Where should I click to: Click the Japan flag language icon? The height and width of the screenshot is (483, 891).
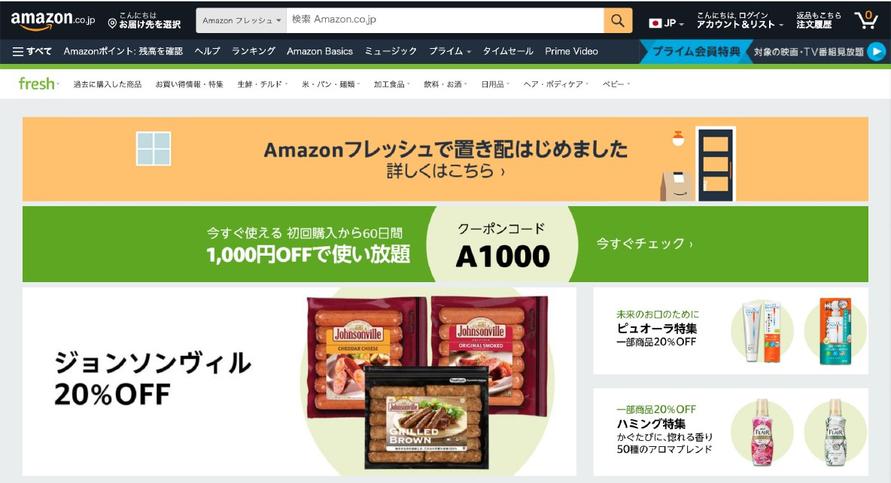tap(655, 23)
